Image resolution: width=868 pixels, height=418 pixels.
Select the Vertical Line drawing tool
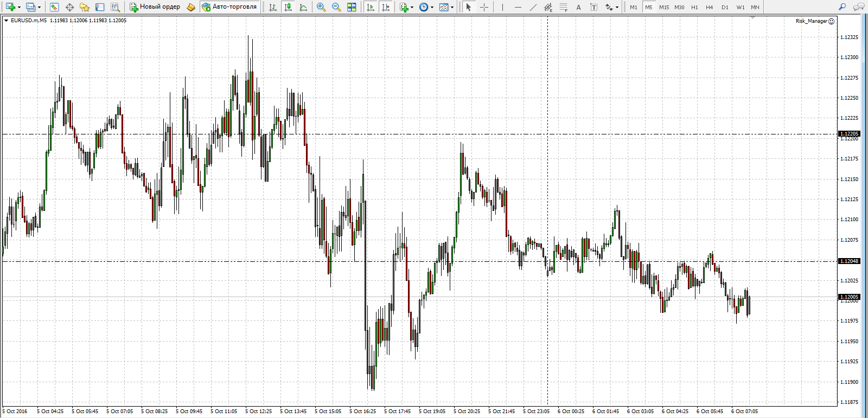tap(503, 7)
